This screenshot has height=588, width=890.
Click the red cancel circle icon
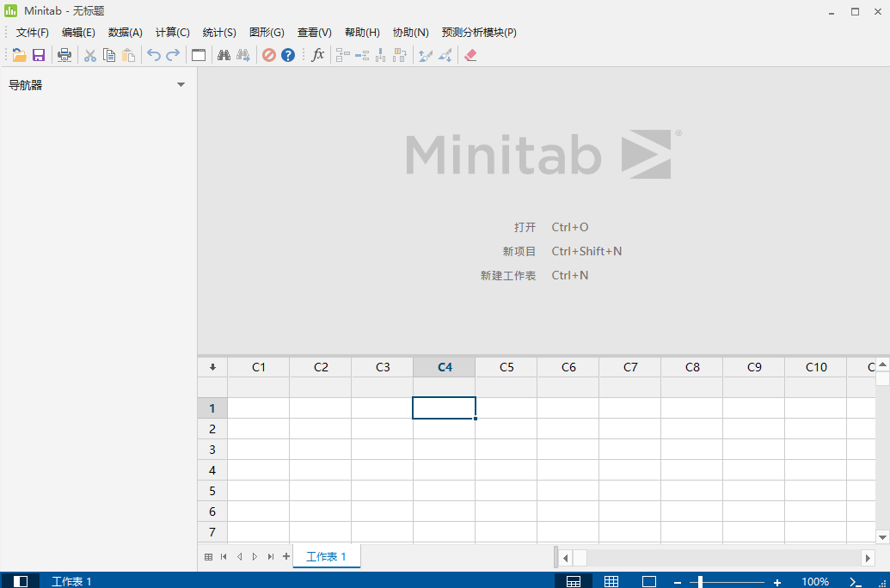(x=269, y=55)
